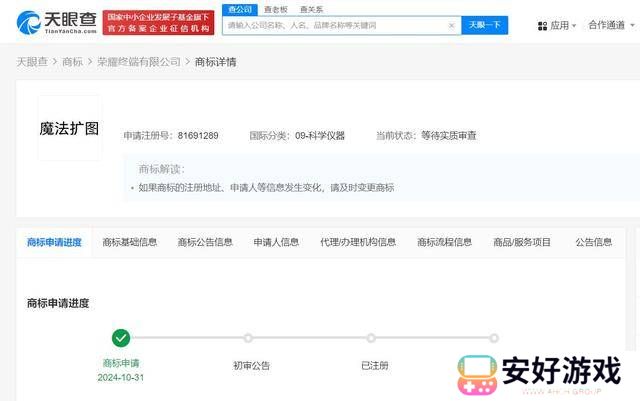Click the Tianyancha logo
The image size is (640, 401).
56,24
